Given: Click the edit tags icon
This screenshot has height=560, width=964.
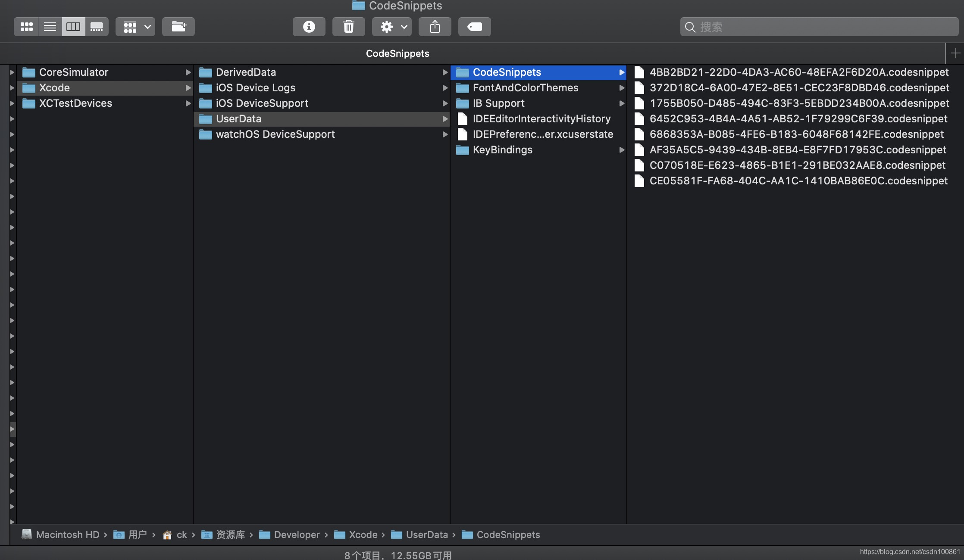Looking at the screenshot, I should (474, 27).
